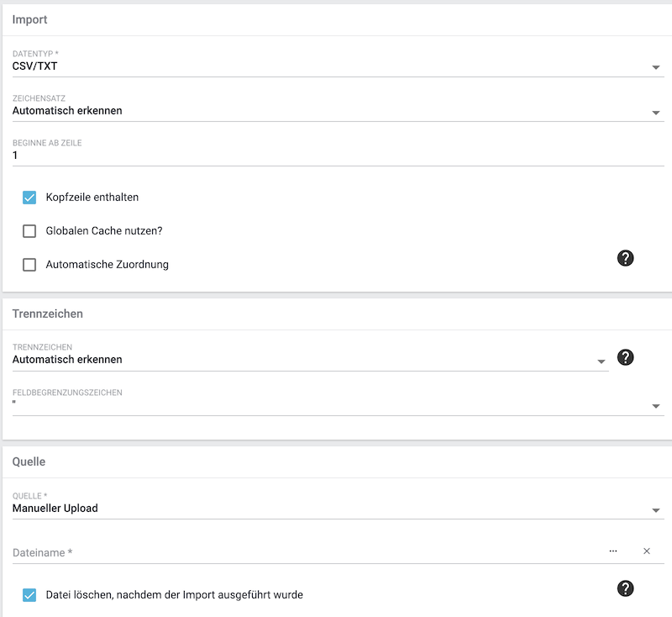Click the Trennzeichen section header
The width and height of the screenshot is (672, 617).
coord(47,314)
